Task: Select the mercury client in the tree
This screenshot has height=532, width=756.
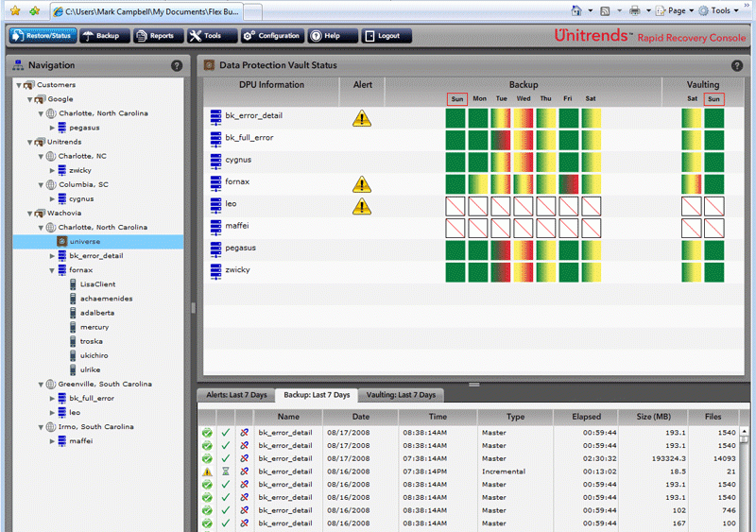Action: point(94,327)
